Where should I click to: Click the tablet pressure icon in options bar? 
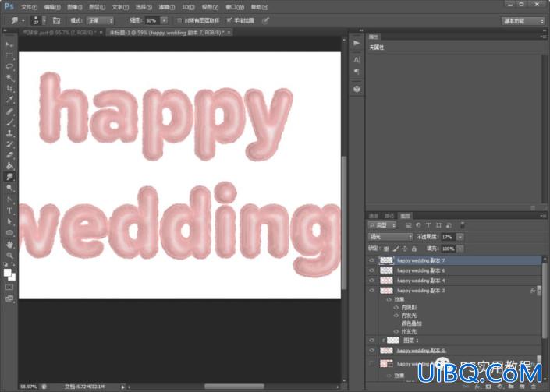coord(265,21)
